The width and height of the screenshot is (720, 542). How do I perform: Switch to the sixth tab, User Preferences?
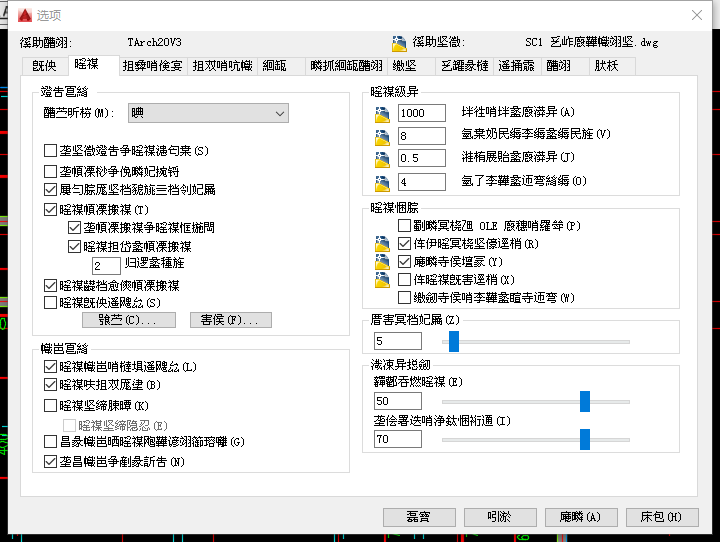coord(346,66)
